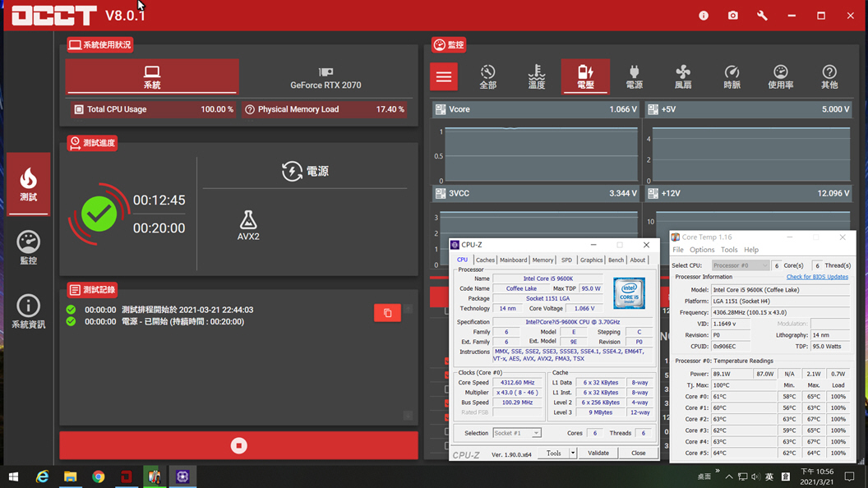
Task: Open the About tab in CPU-Z
Action: tap(637, 260)
